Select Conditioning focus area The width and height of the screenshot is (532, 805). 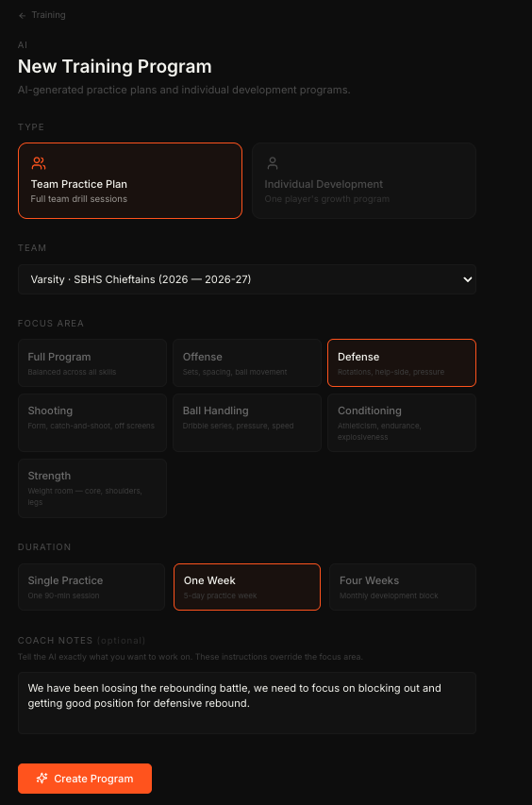pos(402,423)
